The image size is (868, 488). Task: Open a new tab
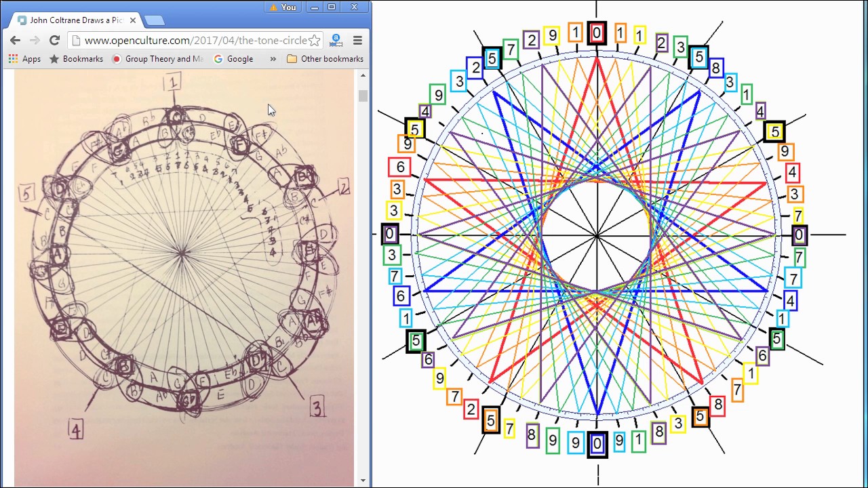[x=154, y=20]
